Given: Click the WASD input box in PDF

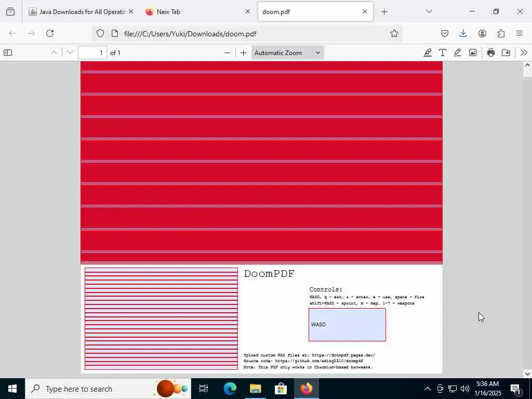Looking at the screenshot, I should (347, 325).
